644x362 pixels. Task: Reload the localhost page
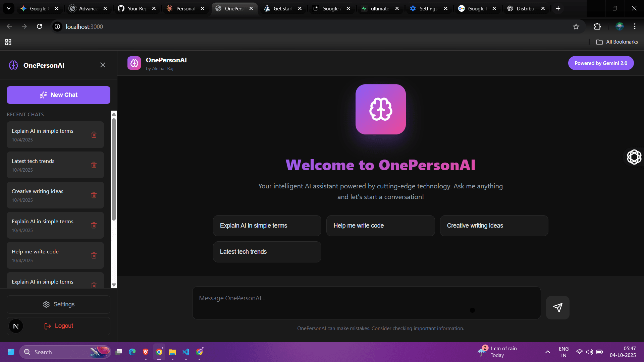click(x=39, y=26)
